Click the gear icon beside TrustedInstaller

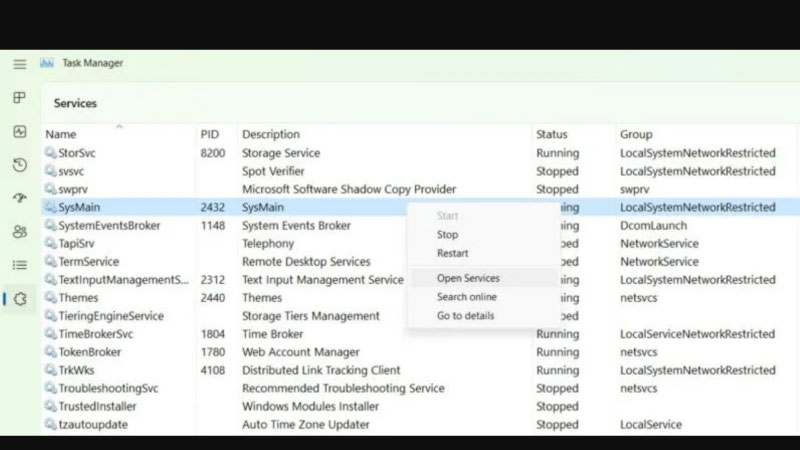(x=51, y=406)
